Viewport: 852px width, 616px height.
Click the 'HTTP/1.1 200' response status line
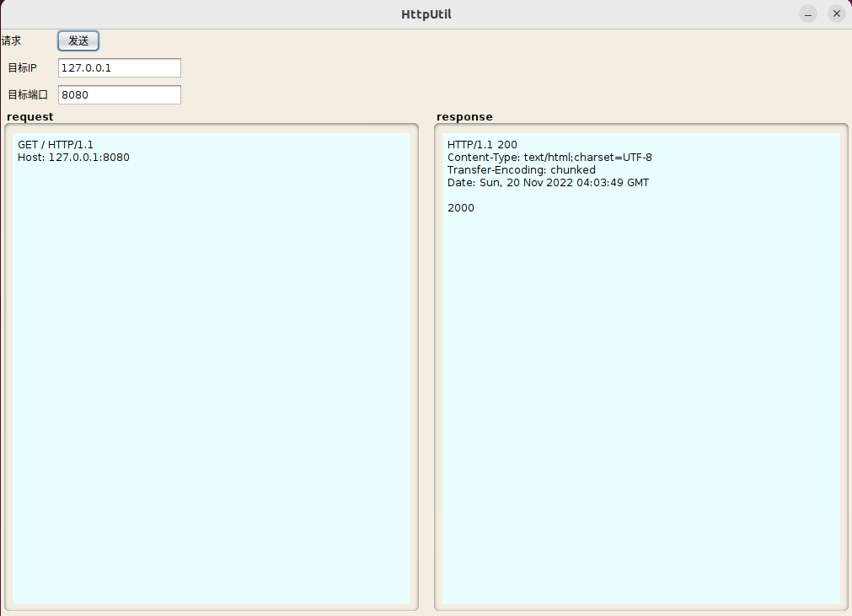tap(482, 144)
